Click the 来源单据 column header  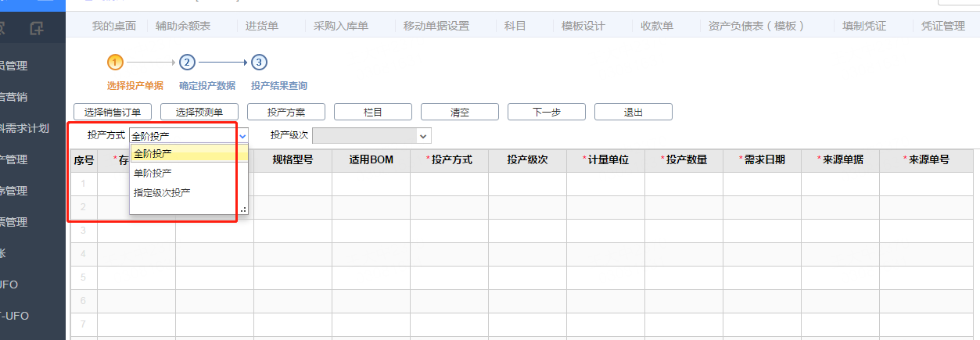click(x=840, y=160)
